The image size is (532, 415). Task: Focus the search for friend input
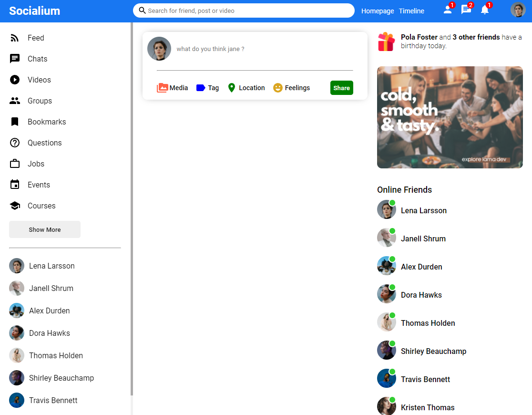249,10
